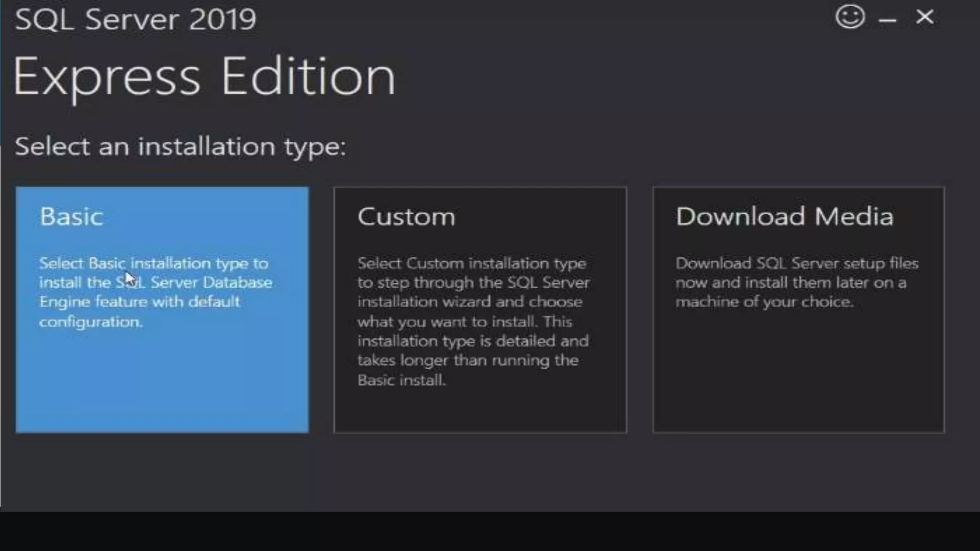
Task: Click the "SQL Server 2019" window title
Action: (135, 19)
